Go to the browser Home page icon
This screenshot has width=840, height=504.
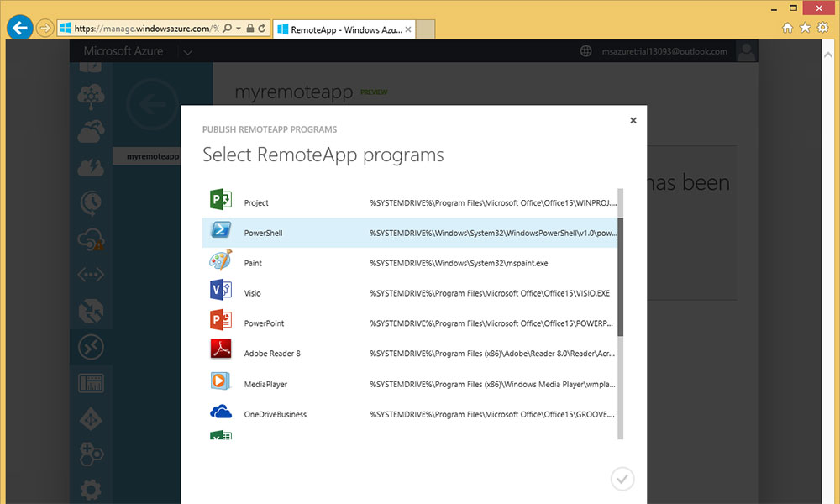tap(787, 28)
